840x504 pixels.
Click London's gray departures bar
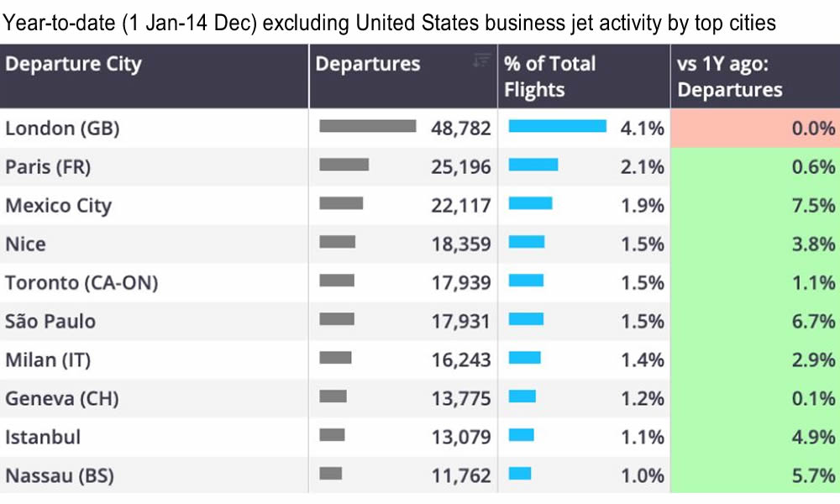(367, 126)
